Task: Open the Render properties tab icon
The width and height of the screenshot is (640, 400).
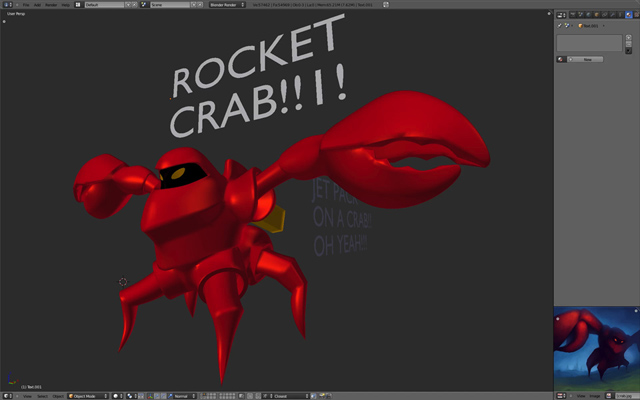Action: pyautogui.click(x=571, y=15)
